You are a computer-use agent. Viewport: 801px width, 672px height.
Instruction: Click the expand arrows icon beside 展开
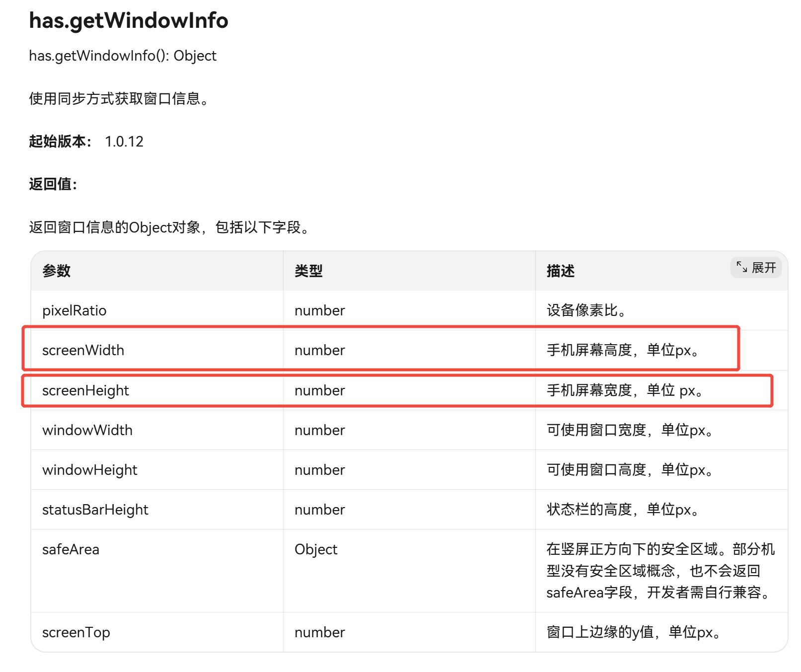742,267
